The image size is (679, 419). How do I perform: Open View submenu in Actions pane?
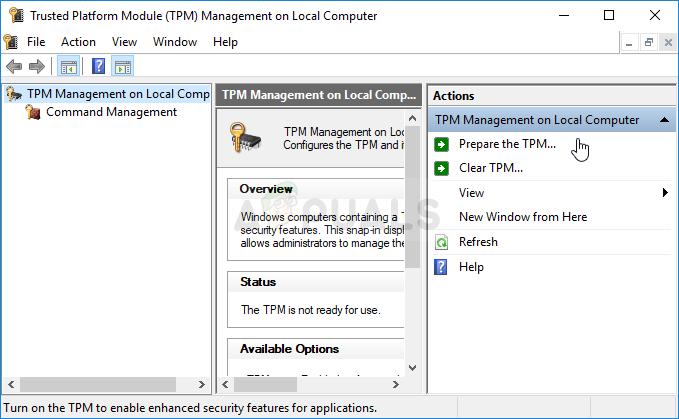[x=471, y=193]
